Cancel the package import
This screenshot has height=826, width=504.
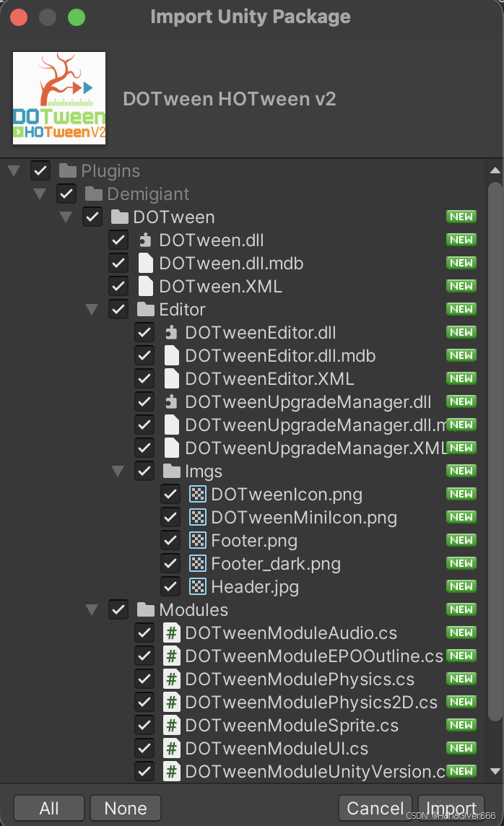point(375,808)
